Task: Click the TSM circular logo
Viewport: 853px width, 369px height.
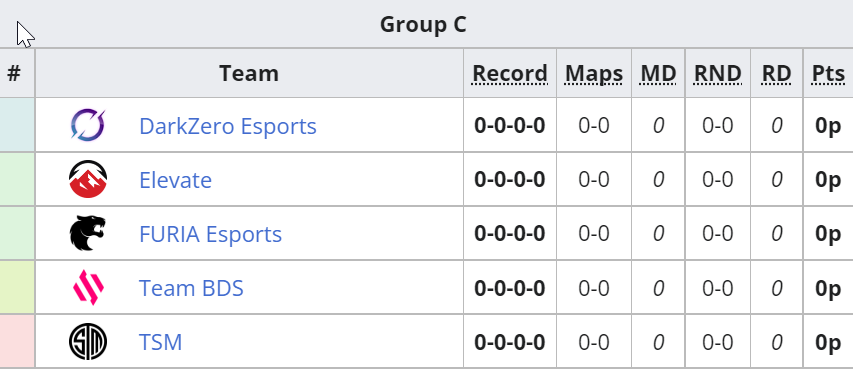Action: [88, 342]
